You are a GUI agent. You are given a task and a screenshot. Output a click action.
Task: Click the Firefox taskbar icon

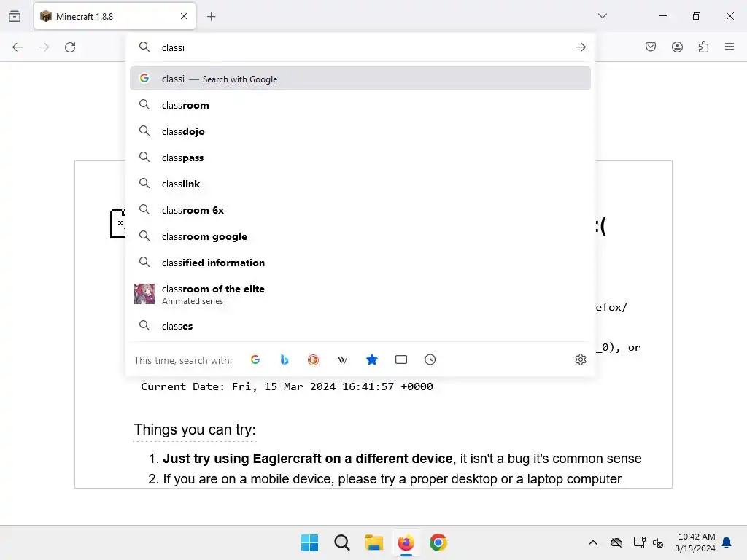(406, 542)
